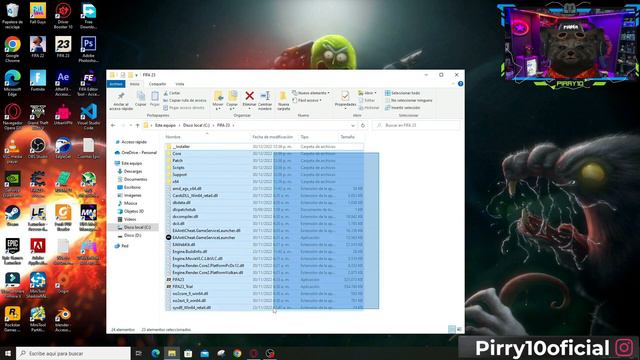640x360 pixels.
Task: Click the Propiedades icon
Action: click(x=345, y=96)
